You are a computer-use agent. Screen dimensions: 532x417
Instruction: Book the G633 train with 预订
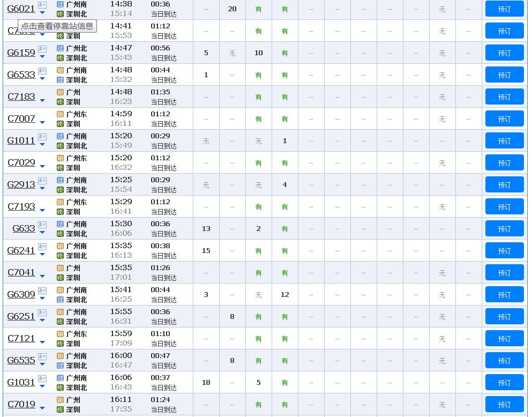[504, 229]
